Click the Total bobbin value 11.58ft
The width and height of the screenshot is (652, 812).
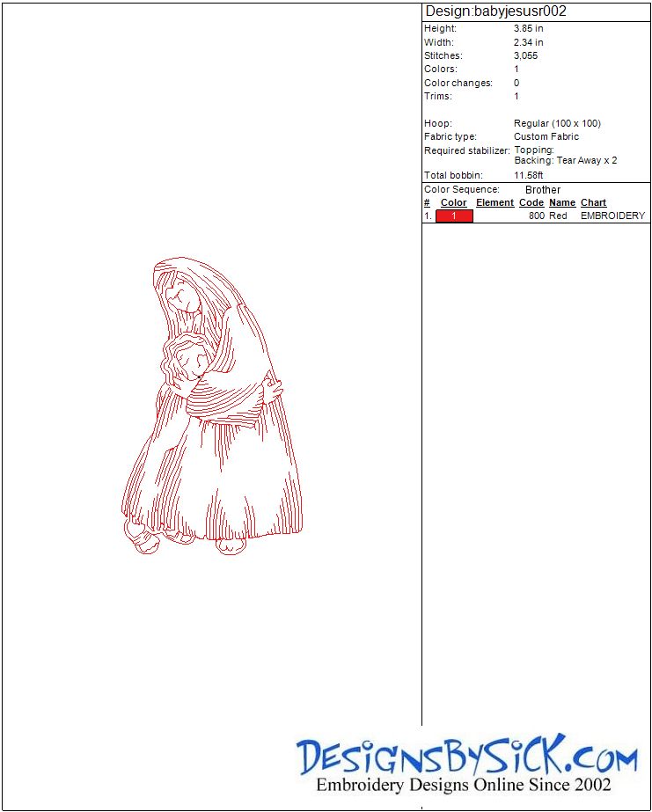click(x=529, y=175)
